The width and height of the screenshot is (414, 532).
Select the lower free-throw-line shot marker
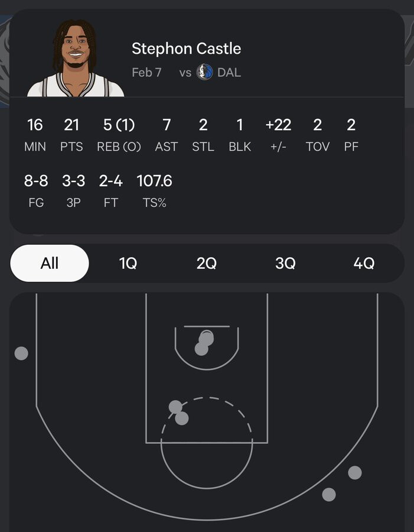click(x=182, y=419)
